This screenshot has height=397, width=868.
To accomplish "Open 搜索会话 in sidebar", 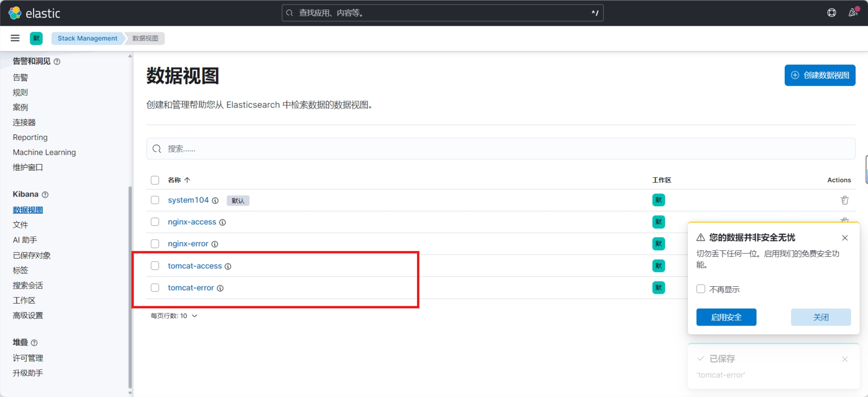I will (x=28, y=286).
